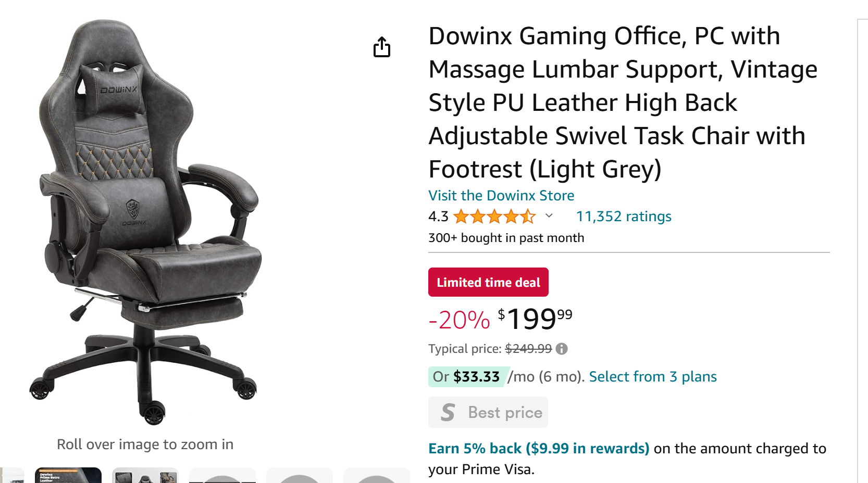Click Select from 3 plans link

(652, 377)
